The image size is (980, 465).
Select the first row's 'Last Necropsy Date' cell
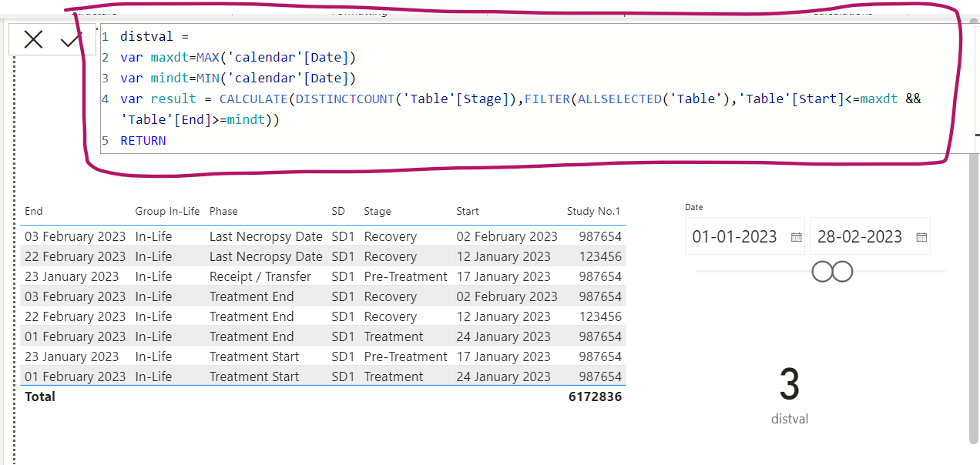[266, 236]
